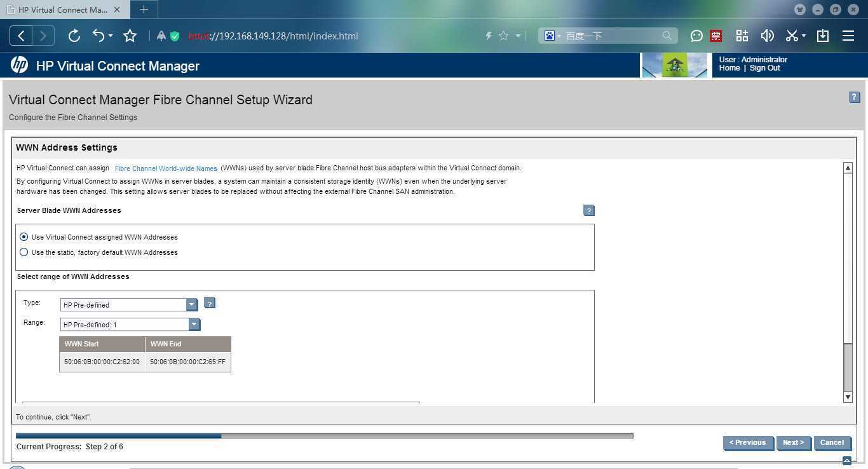Screen dimensions: 868x469
Task: Click the lightning speed-mode icon
Action: (489, 36)
